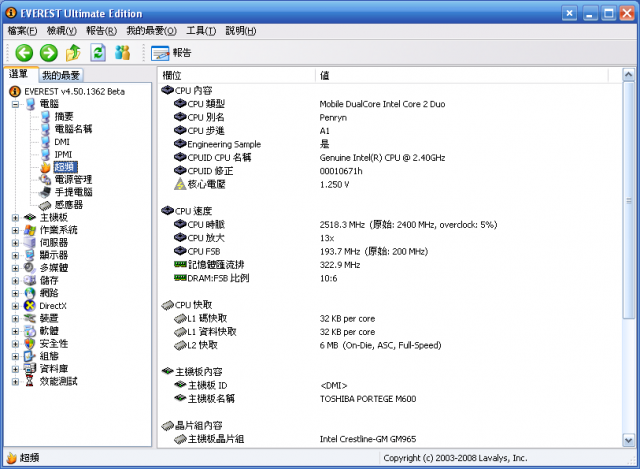The width and height of the screenshot is (640, 469).
Task: Click the memory icon beside DRAM:FSB 比例
Action: tap(180, 278)
